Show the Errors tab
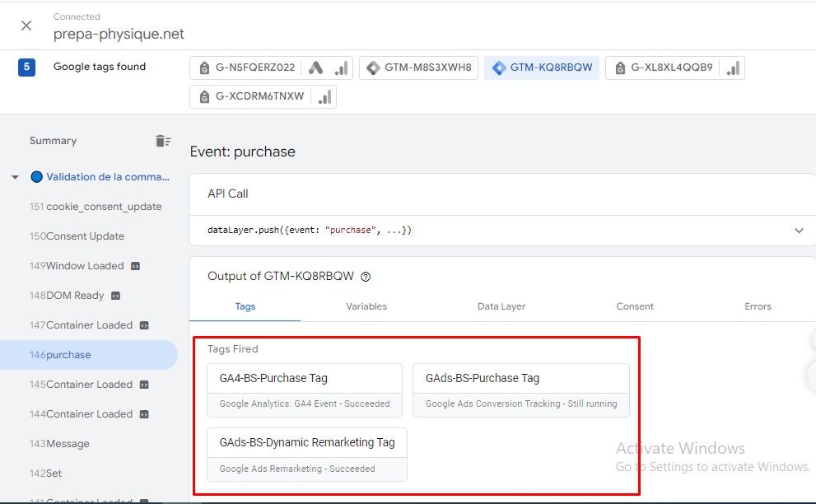Viewport: 816px width, 504px height. pos(758,306)
